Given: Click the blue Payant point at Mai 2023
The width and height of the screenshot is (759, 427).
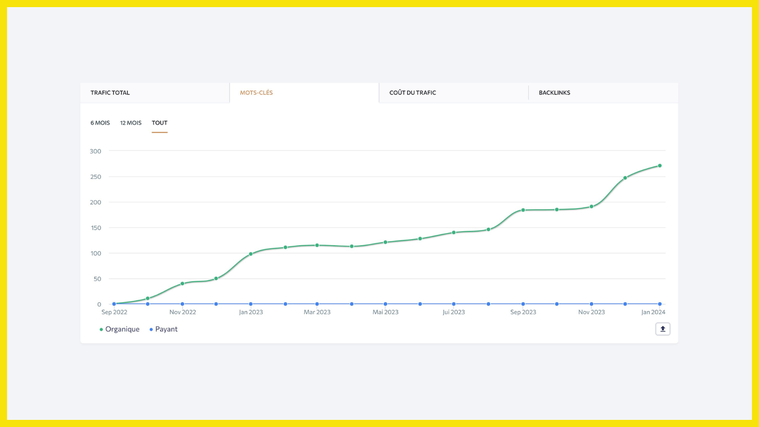Looking at the screenshot, I should click(x=386, y=304).
